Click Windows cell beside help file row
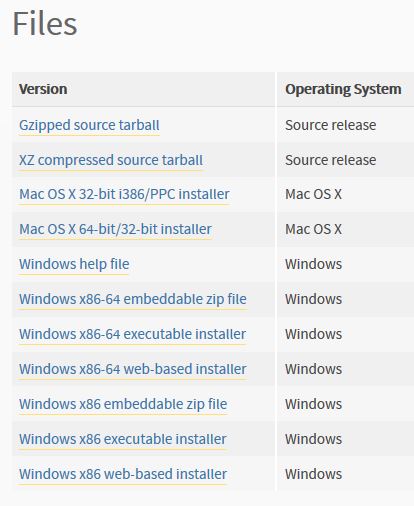Screen dimensions: 414x506 click(313, 264)
